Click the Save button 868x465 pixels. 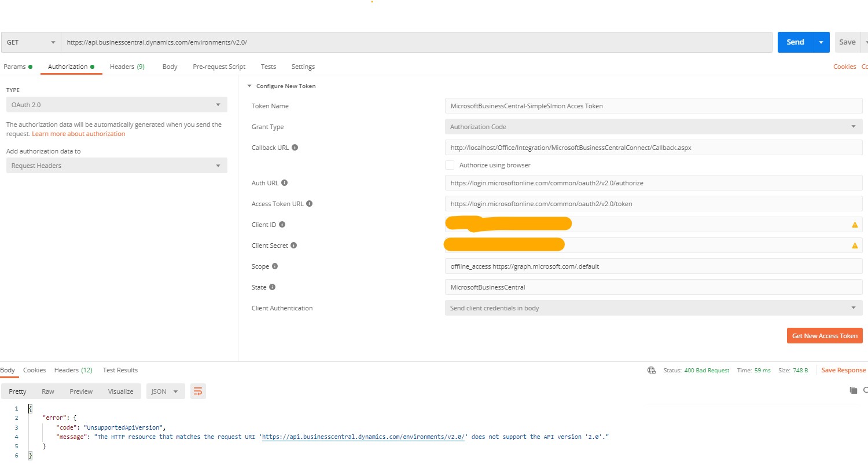pyautogui.click(x=847, y=42)
